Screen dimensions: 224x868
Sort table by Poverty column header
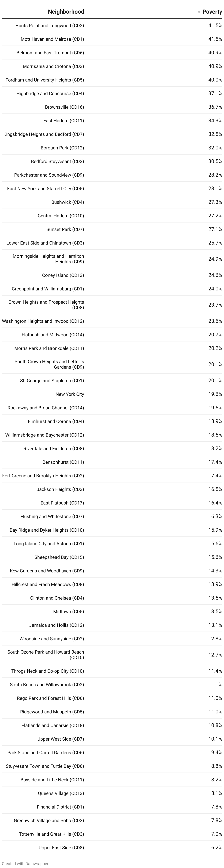(212, 12)
